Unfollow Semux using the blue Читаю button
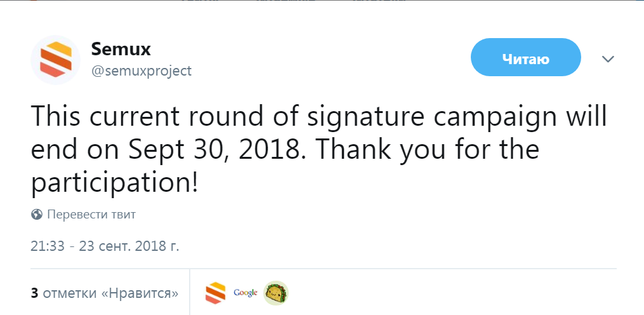The height and width of the screenshot is (315, 644). (x=526, y=58)
